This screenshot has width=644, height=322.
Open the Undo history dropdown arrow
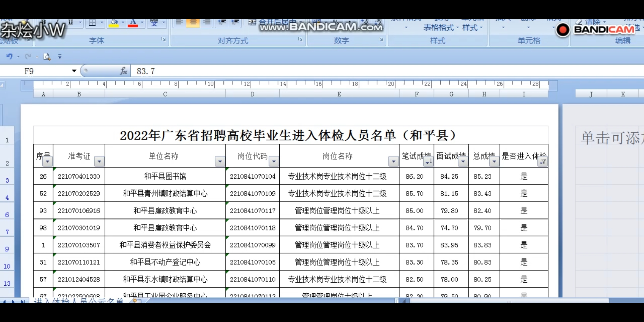point(18,57)
